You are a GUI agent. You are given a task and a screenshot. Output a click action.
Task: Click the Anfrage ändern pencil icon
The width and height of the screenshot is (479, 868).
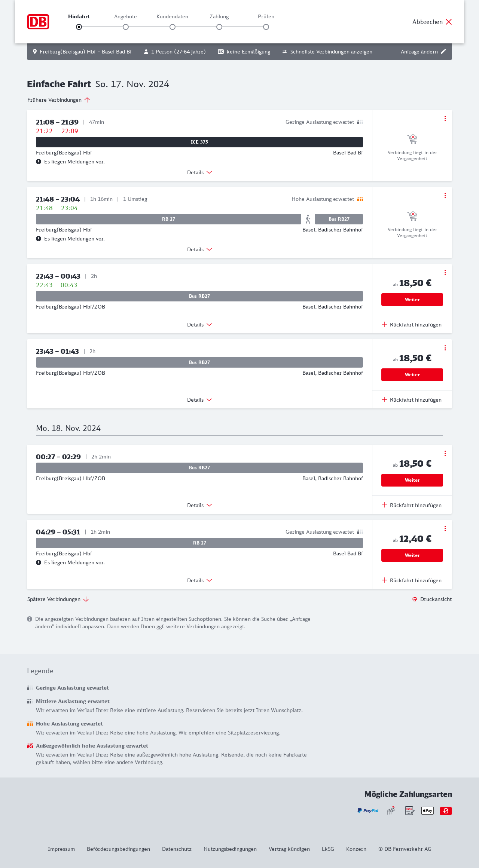click(443, 52)
